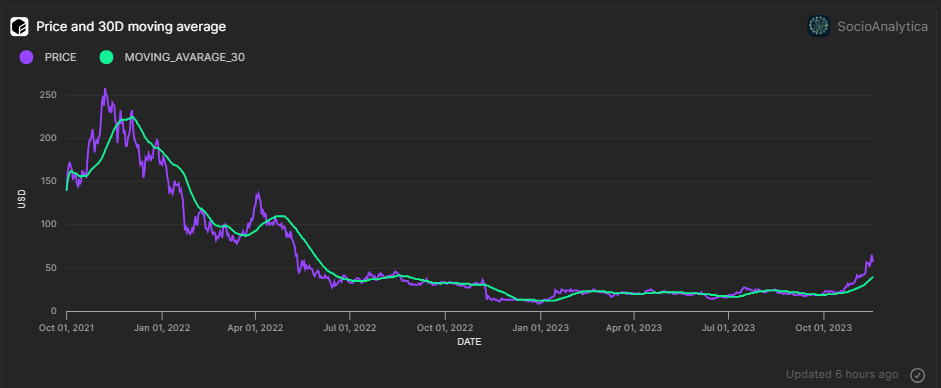Viewport: 941px width, 388px height.
Task: Open the SocioAnalytica avatar icon
Action: click(x=819, y=26)
